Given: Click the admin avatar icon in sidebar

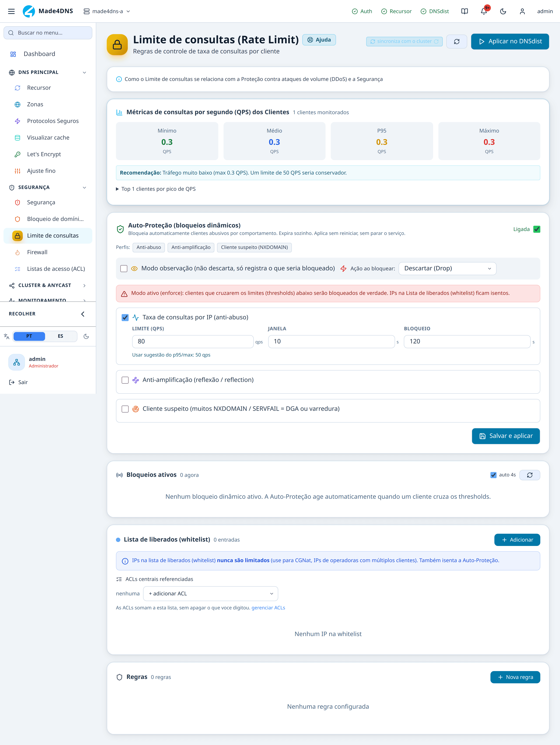Looking at the screenshot, I should point(16,362).
